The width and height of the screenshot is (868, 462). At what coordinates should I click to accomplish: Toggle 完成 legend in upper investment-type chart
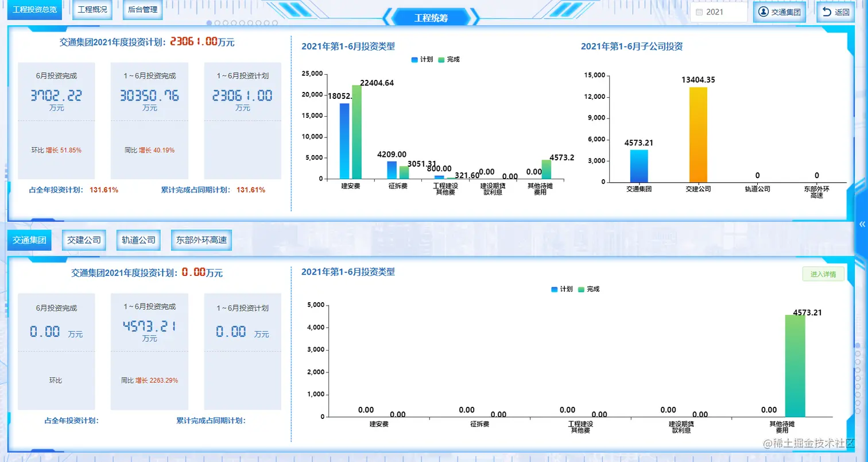coord(448,60)
